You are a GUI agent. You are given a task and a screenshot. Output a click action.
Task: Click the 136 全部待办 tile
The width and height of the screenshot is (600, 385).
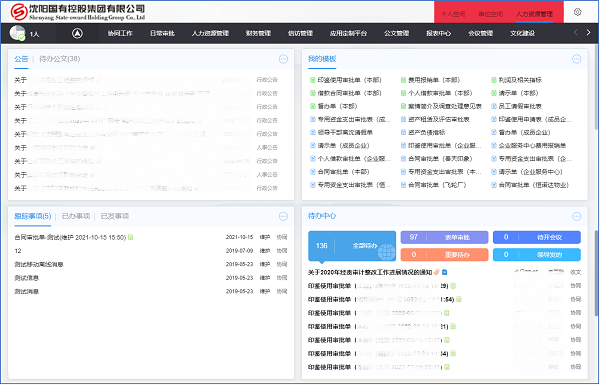(x=352, y=246)
